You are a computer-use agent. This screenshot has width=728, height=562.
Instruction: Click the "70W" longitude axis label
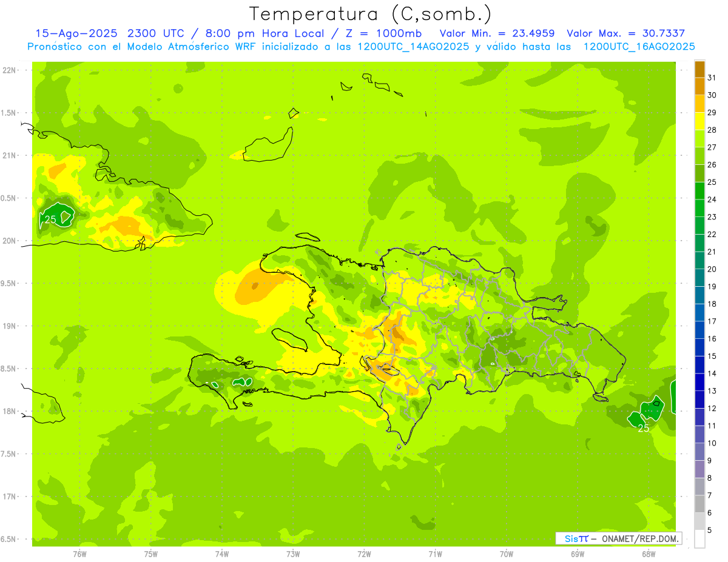click(x=507, y=554)
